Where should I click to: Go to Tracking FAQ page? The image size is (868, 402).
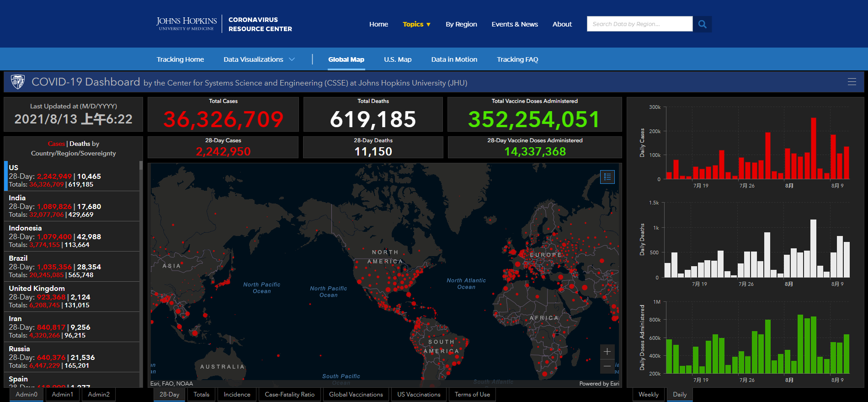pyautogui.click(x=517, y=59)
